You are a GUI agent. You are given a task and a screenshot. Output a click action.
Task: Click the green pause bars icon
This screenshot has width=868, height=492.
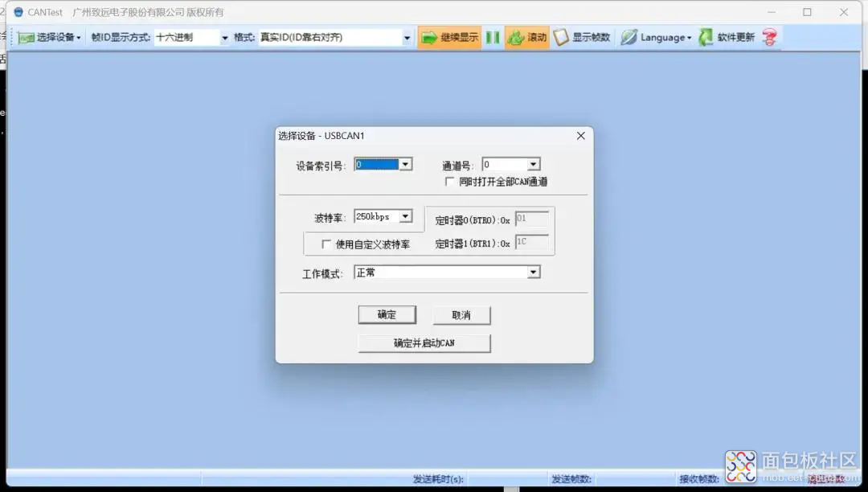(x=493, y=37)
